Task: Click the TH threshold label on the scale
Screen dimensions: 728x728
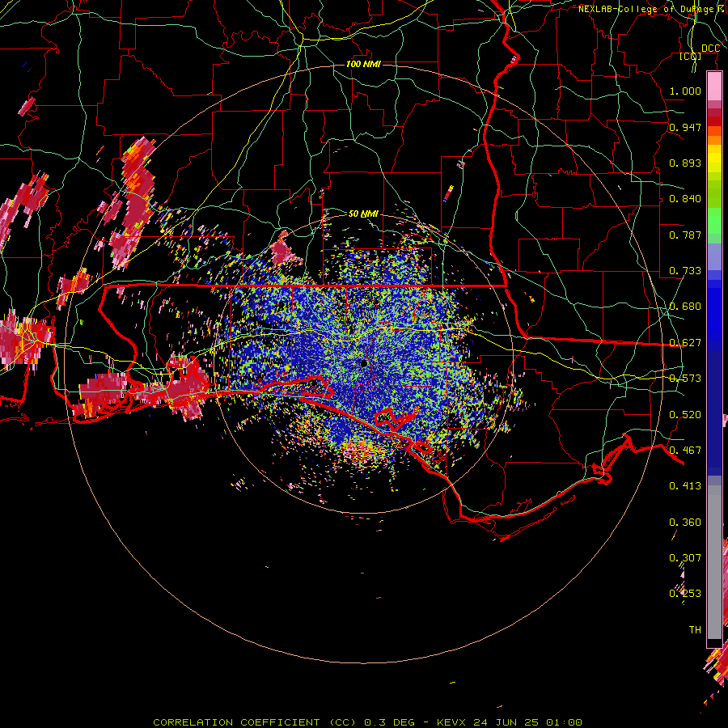Action: pos(695,629)
